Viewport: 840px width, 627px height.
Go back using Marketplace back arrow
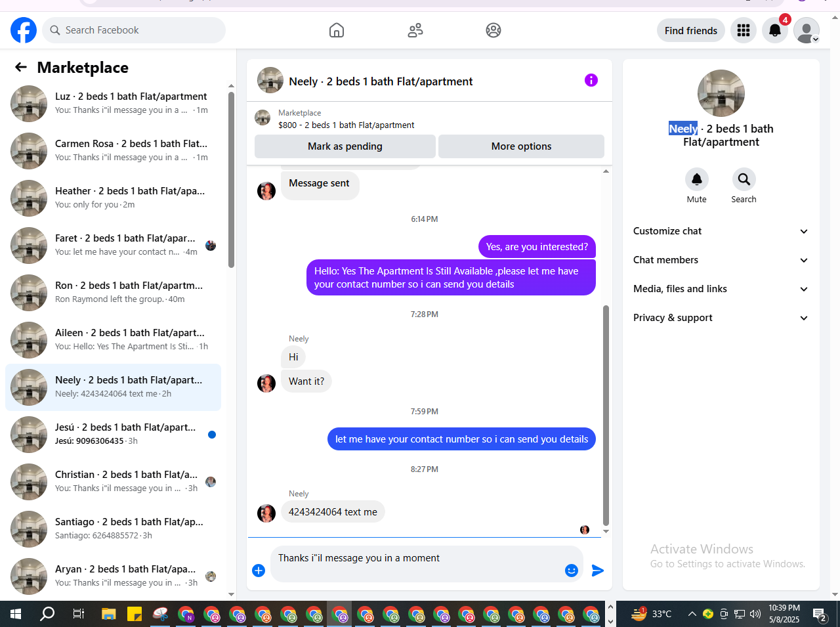point(21,67)
